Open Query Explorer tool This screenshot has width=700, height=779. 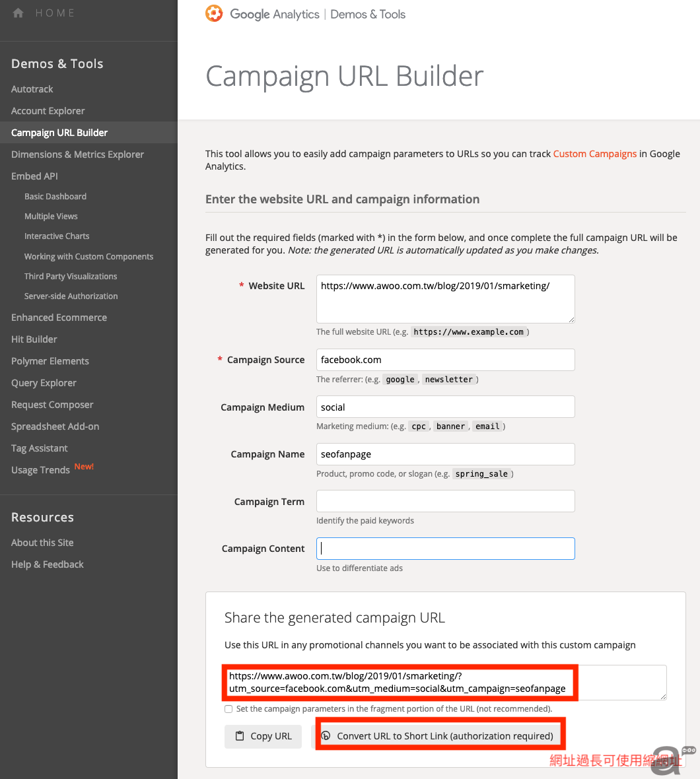[x=44, y=383]
